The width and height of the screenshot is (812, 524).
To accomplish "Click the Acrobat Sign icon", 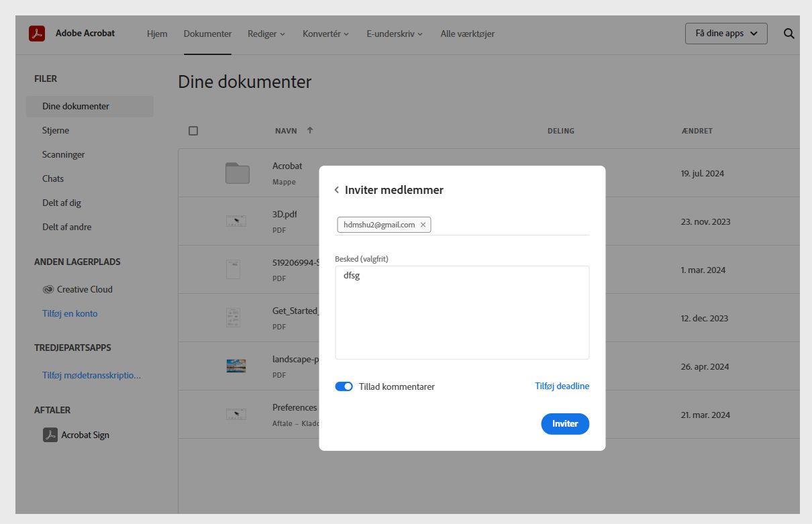I will coord(48,435).
